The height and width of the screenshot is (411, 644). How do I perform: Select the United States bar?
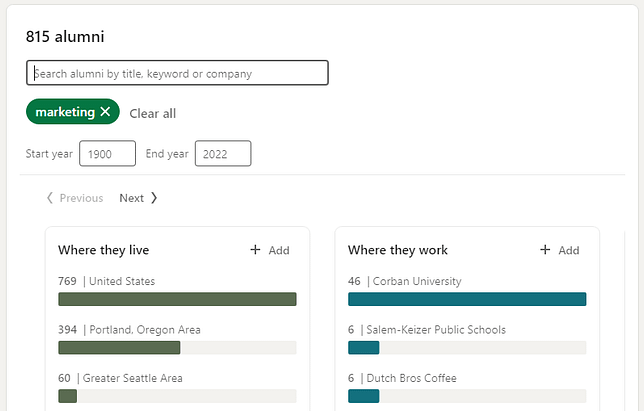click(177, 299)
